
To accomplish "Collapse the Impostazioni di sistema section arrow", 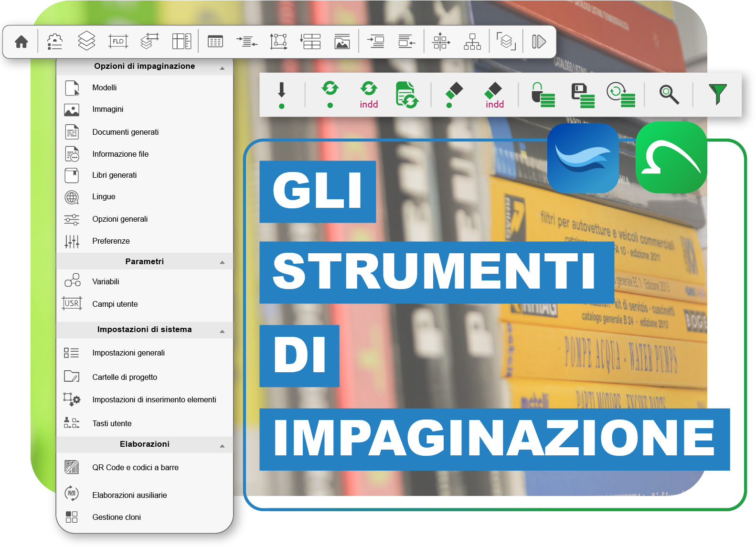I will click(x=222, y=331).
